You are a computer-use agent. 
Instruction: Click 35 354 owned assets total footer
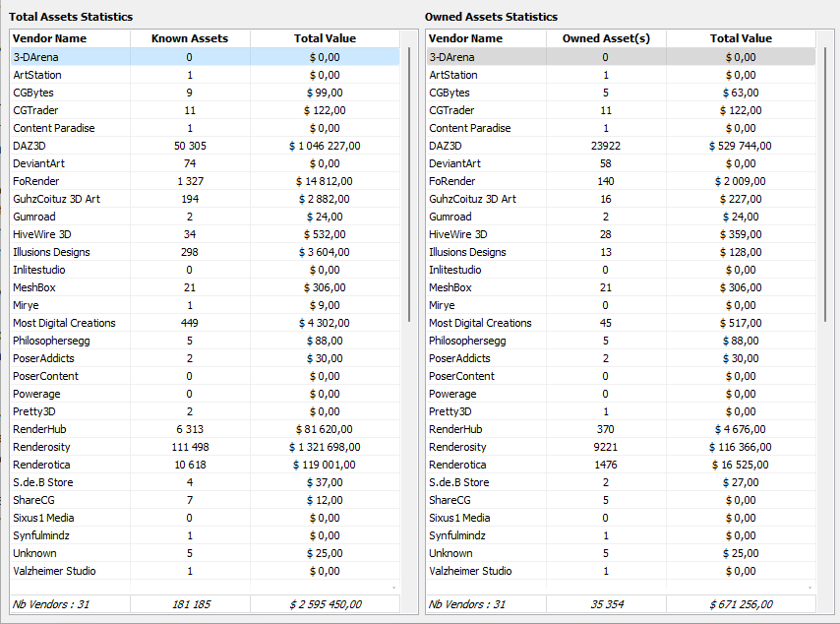pyautogui.click(x=607, y=604)
